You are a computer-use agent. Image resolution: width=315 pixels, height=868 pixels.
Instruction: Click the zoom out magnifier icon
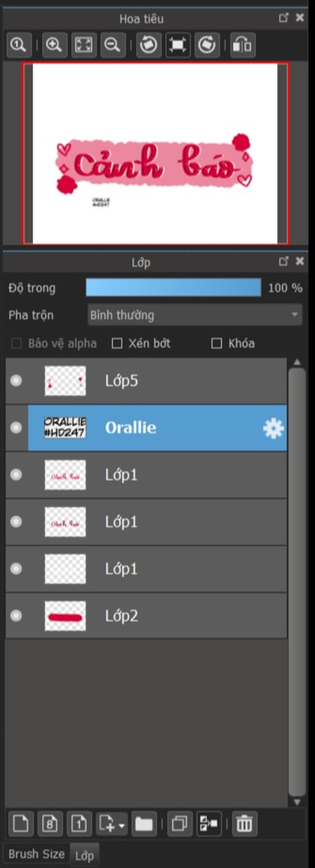pos(113,45)
